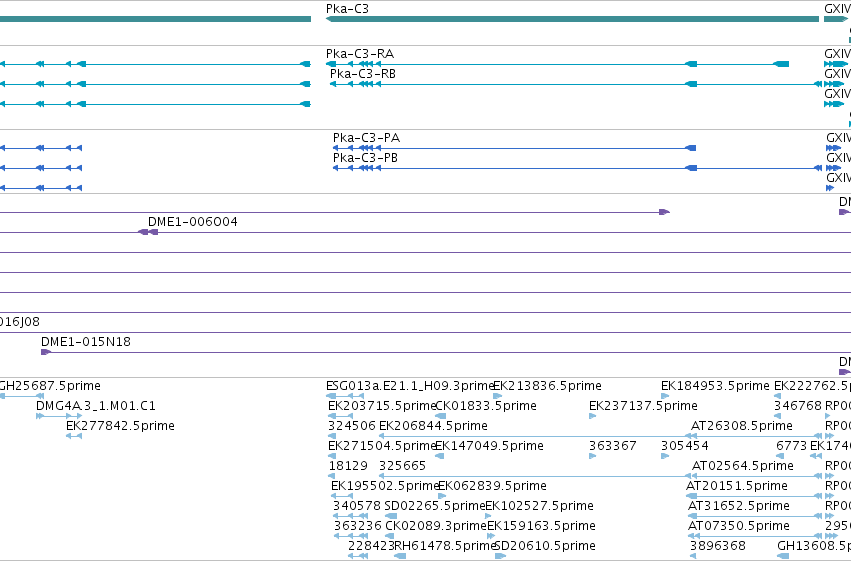Click the DME1-006004 feature label
This screenshot has width=851, height=561.
[193, 221]
